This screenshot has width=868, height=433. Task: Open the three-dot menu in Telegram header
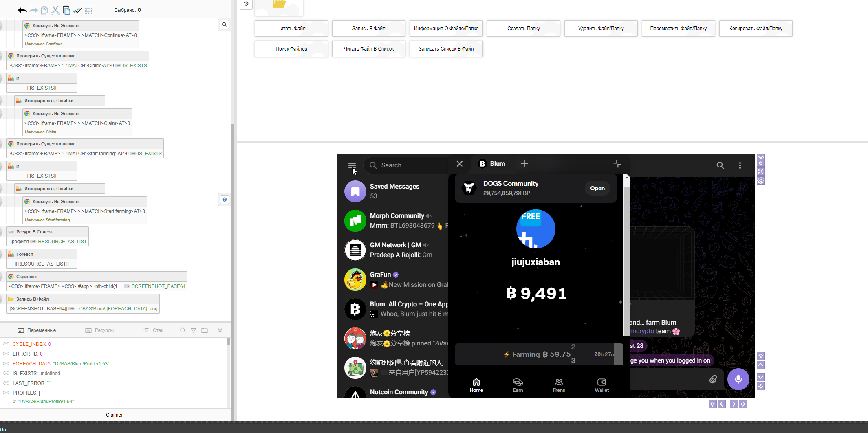(740, 165)
